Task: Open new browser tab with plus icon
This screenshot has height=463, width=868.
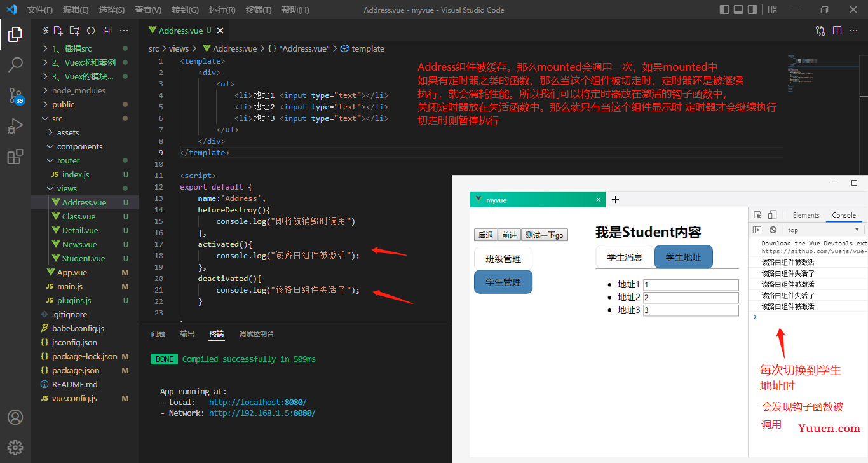Action: [x=614, y=200]
